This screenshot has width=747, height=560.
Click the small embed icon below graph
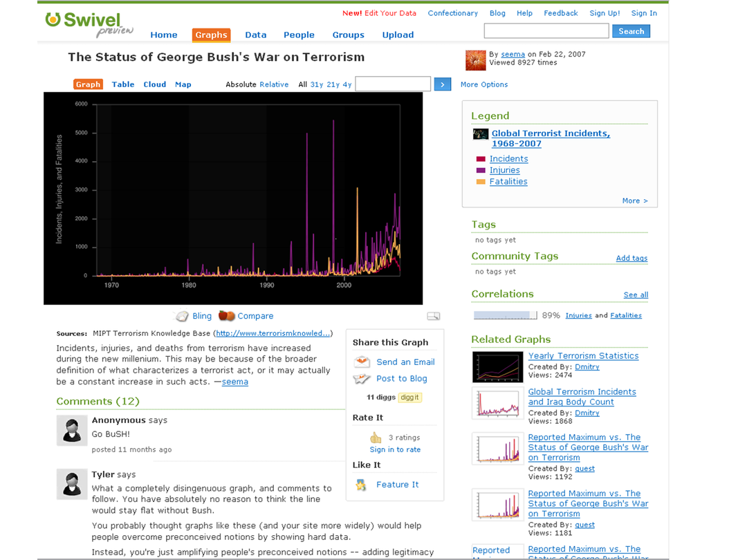pos(434,317)
